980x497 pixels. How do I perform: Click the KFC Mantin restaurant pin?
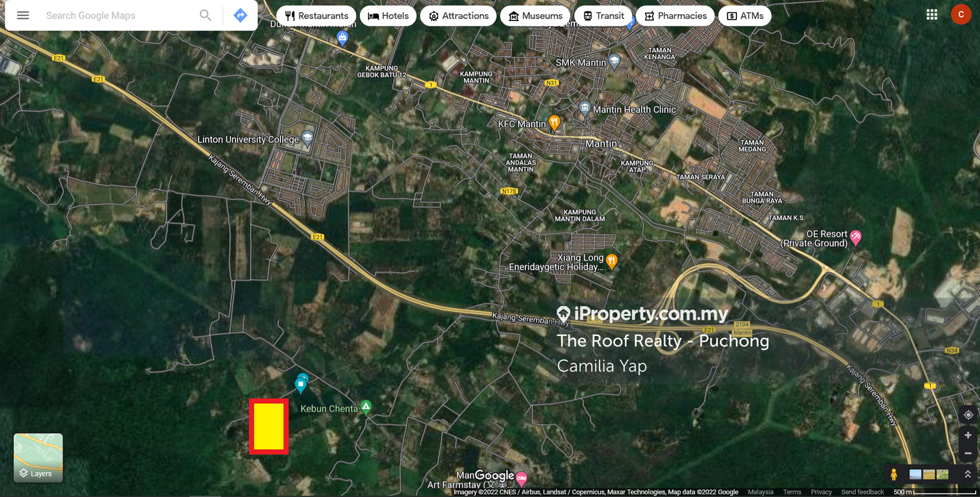pyautogui.click(x=555, y=123)
